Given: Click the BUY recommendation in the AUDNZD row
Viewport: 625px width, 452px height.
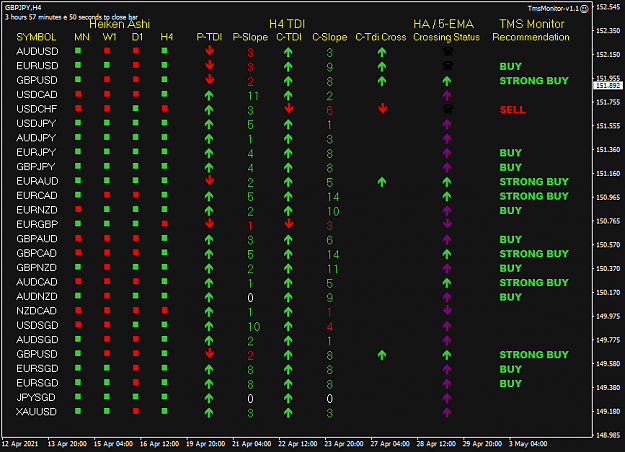Looking at the screenshot, I should click(x=511, y=297).
